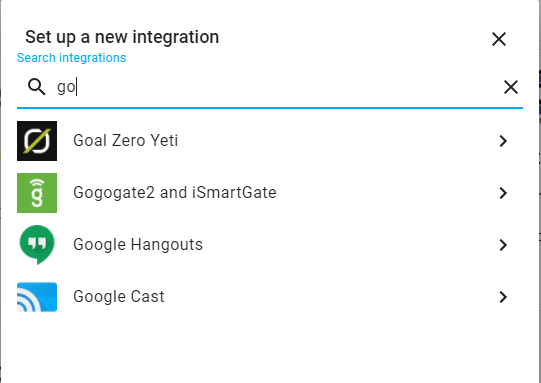Click the magnifying glass search icon

click(x=36, y=87)
